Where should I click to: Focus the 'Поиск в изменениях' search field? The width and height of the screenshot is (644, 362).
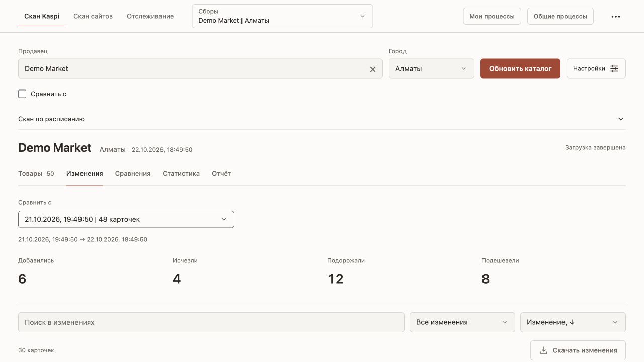211,322
